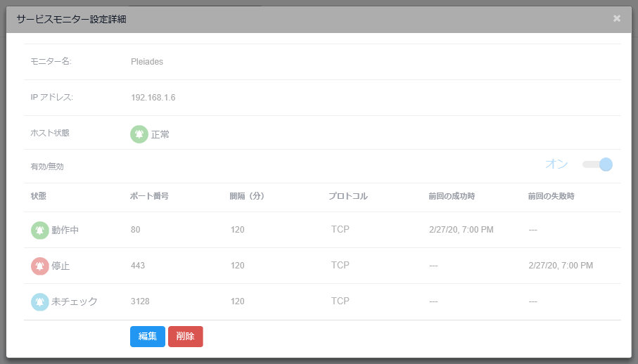Click port number 3128
638x364 pixels.
pos(140,301)
